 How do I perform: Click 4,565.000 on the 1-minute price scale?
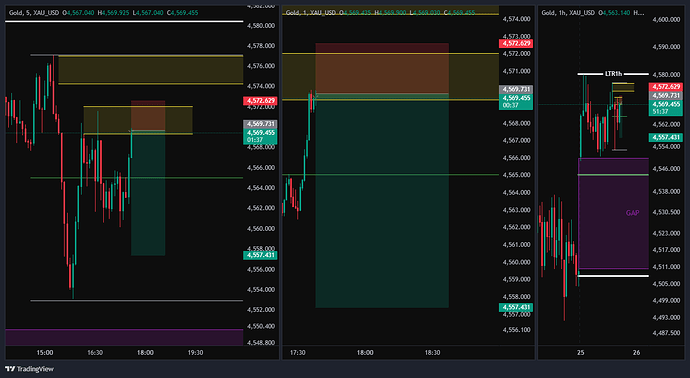(516, 175)
